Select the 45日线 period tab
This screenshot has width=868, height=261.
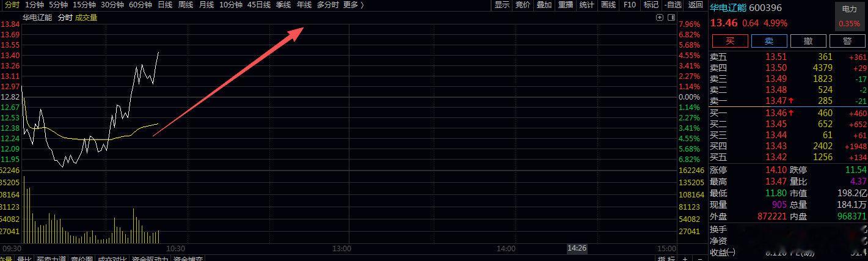point(260,5)
